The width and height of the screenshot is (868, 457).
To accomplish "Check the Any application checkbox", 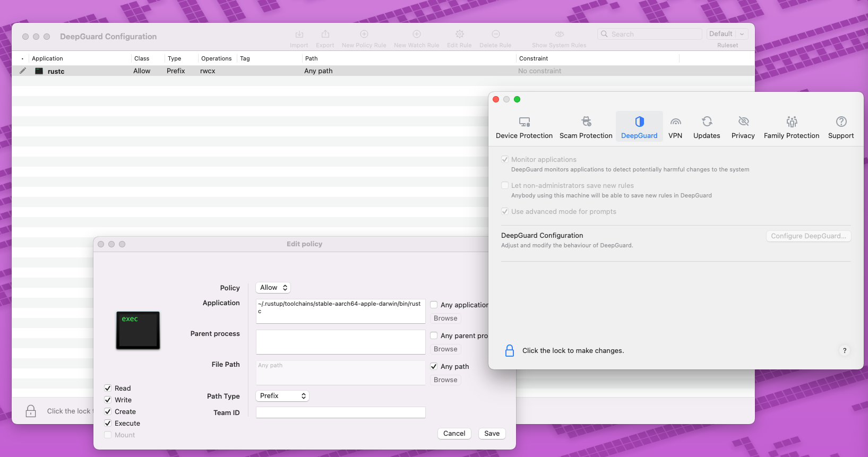I will pos(434,305).
